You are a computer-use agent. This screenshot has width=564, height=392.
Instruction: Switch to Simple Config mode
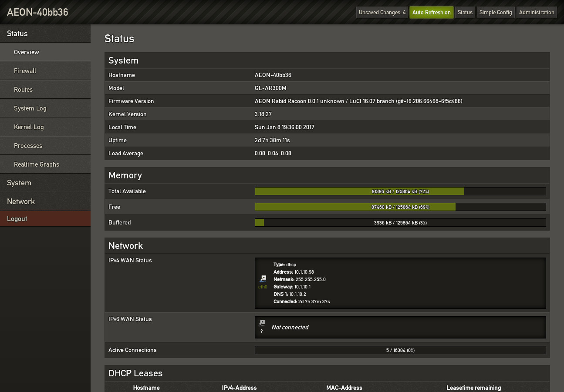pyautogui.click(x=495, y=12)
